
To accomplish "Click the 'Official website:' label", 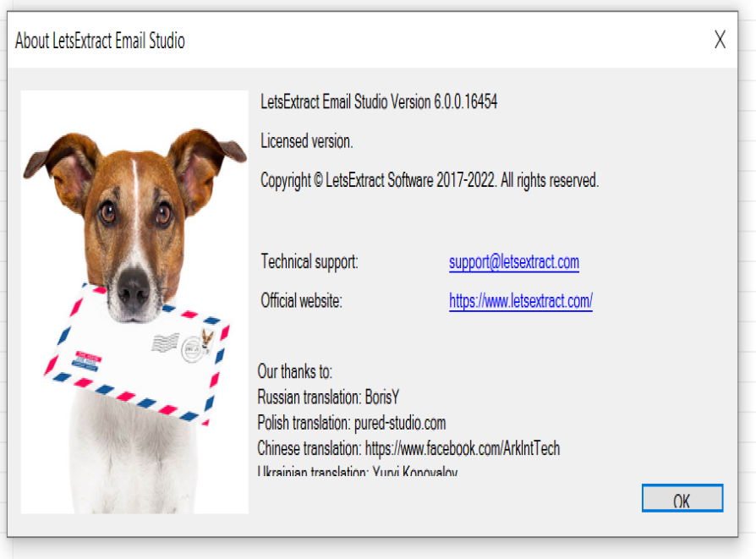I will coord(301,301).
